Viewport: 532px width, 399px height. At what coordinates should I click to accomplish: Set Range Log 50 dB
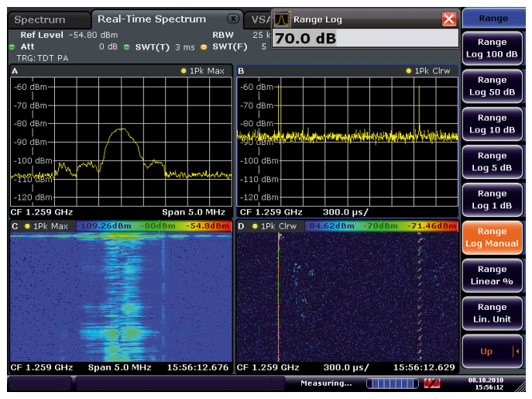(492, 86)
